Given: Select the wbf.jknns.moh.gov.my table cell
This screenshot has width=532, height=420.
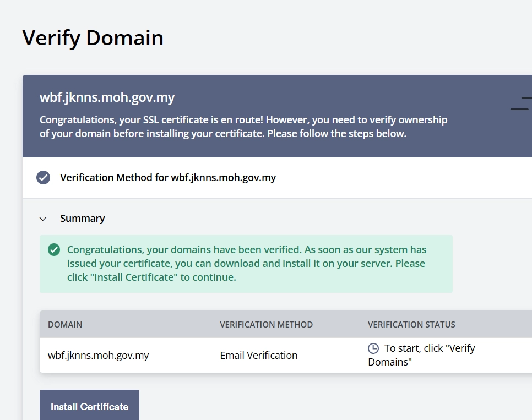Looking at the screenshot, I should tap(99, 356).
